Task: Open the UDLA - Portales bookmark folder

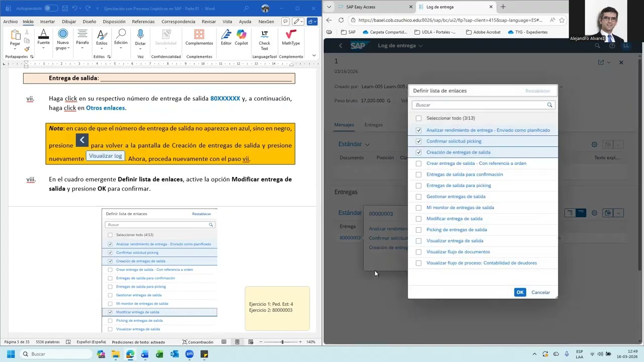Action: [435, 32]
